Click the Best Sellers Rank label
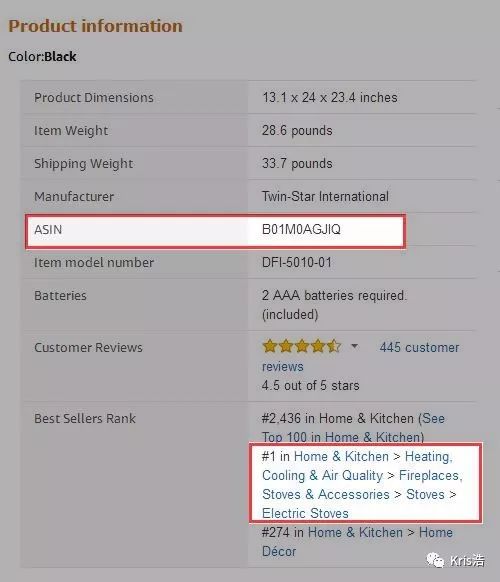 click(x=85, y=418)
